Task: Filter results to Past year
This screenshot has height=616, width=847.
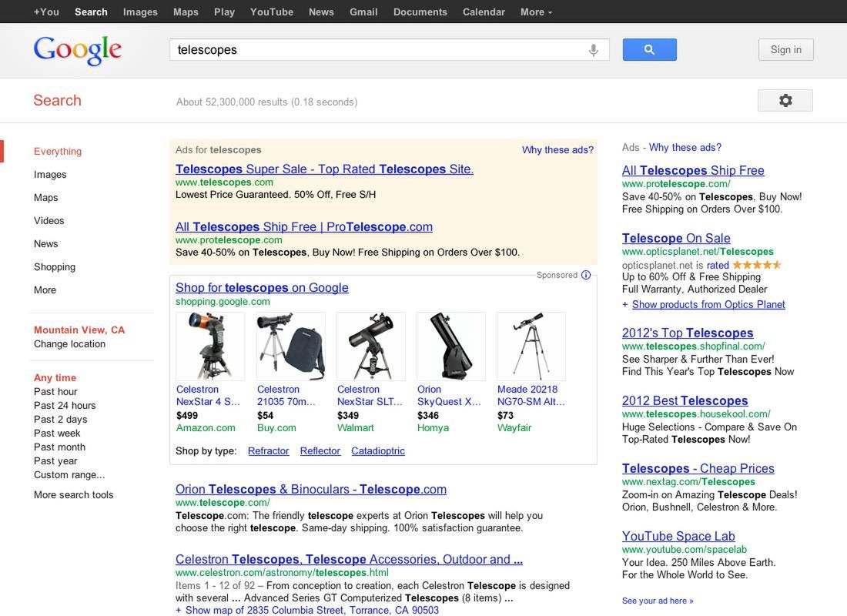Action: pos(55,461)
